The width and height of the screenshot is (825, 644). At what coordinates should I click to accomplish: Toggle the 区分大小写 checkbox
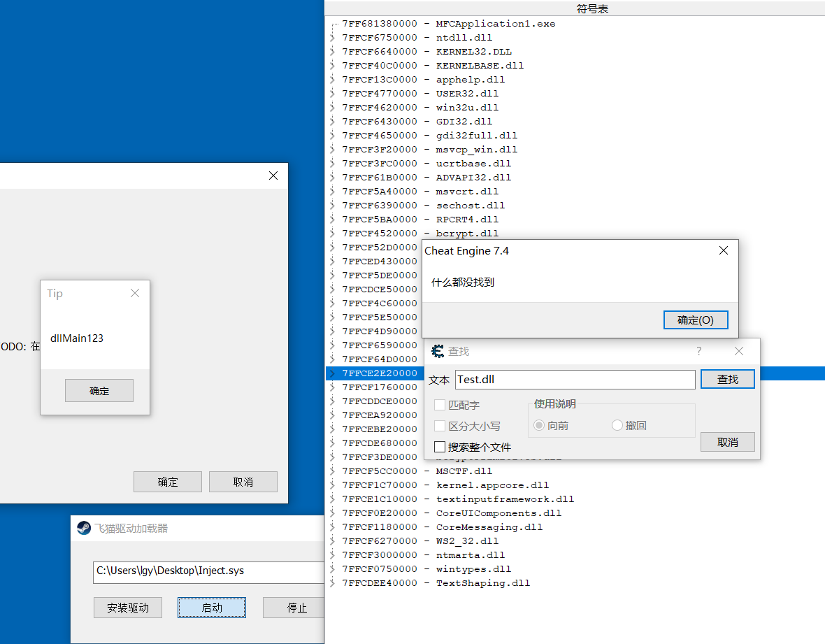point(440,426)
